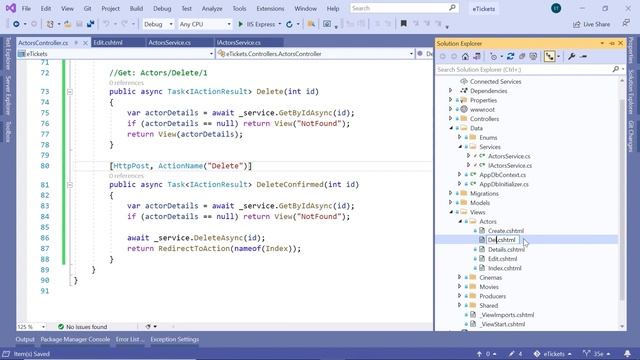Open Properties wrench icon in Solution Explorer
This screenshot has width=640, height=360.
pyautogui.click(x=571, y=57)
